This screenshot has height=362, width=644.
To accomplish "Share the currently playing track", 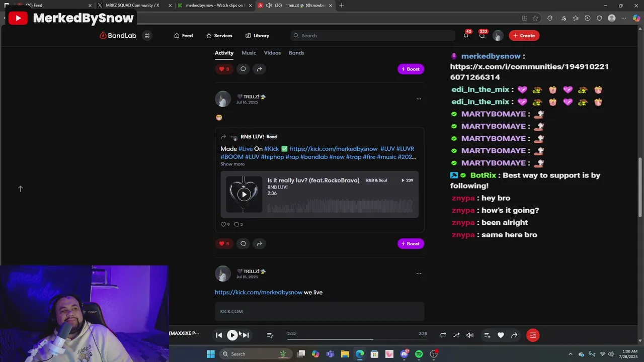I will tap(514, 335).
